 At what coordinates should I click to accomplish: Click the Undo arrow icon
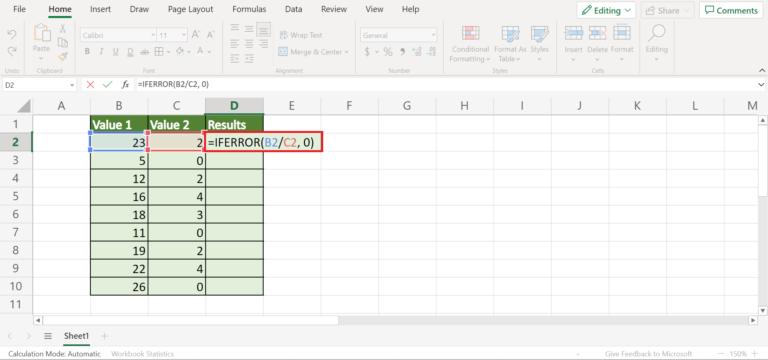(x=12, y=35)
